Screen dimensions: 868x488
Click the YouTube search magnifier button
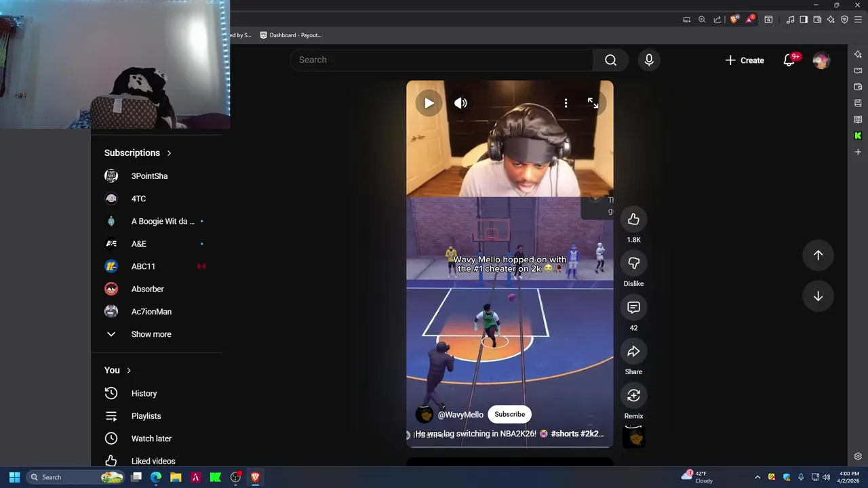tap(610, 60)
